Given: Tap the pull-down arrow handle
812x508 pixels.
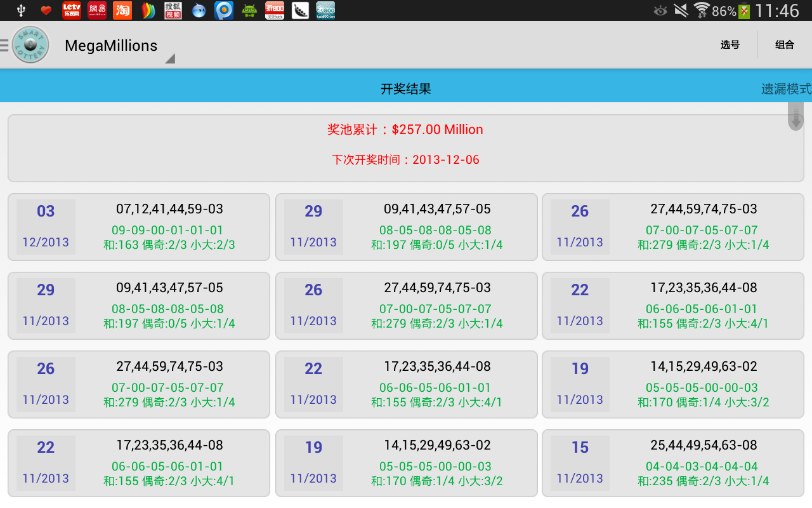Looking at the screenshot, I should click(796, 118).
